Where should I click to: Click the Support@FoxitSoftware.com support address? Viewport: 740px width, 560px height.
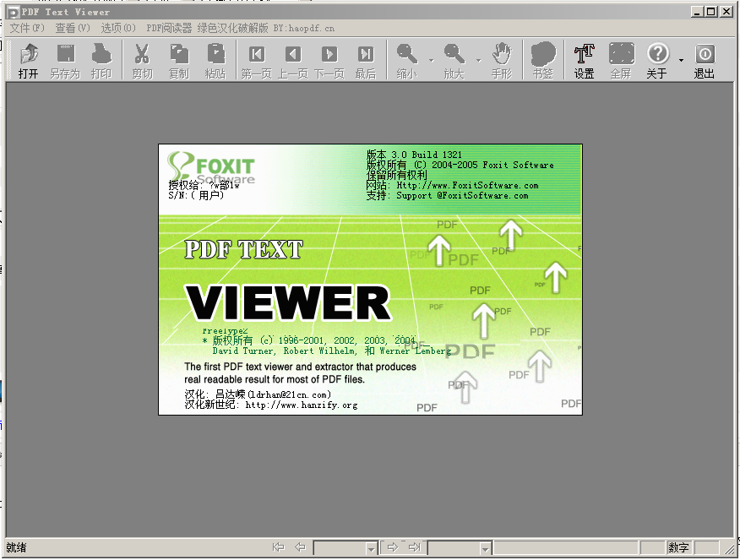coord(462,195)
